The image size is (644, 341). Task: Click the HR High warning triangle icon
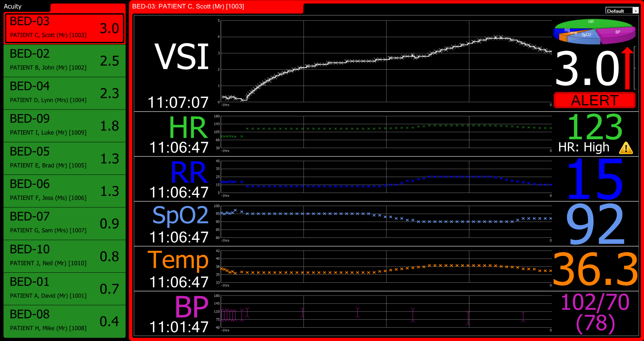tap(626, 148)
